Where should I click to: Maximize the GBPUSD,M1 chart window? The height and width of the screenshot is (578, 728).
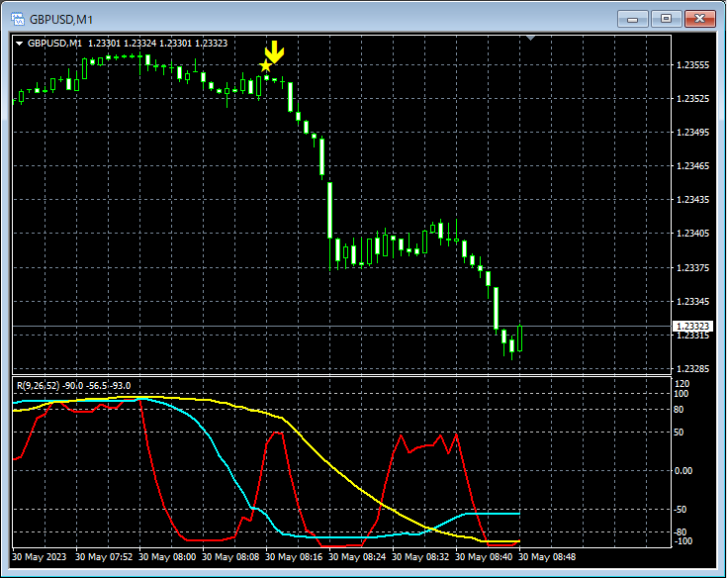click(x=666, y=19)
